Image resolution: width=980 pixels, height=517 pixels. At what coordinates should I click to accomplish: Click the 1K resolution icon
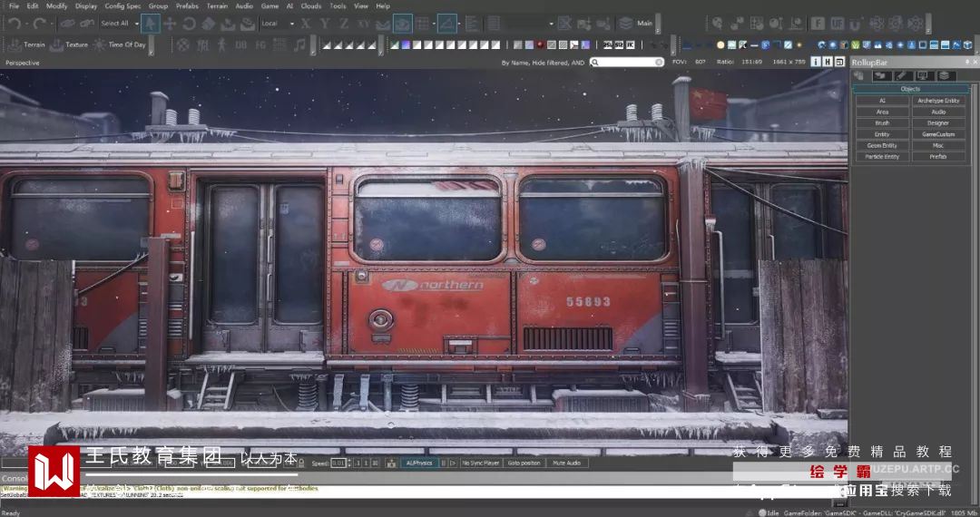click(630, 44)
